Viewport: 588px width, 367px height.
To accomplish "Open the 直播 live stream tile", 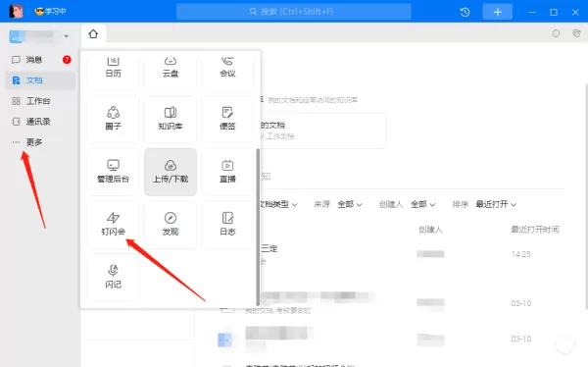I will [227, 172].
